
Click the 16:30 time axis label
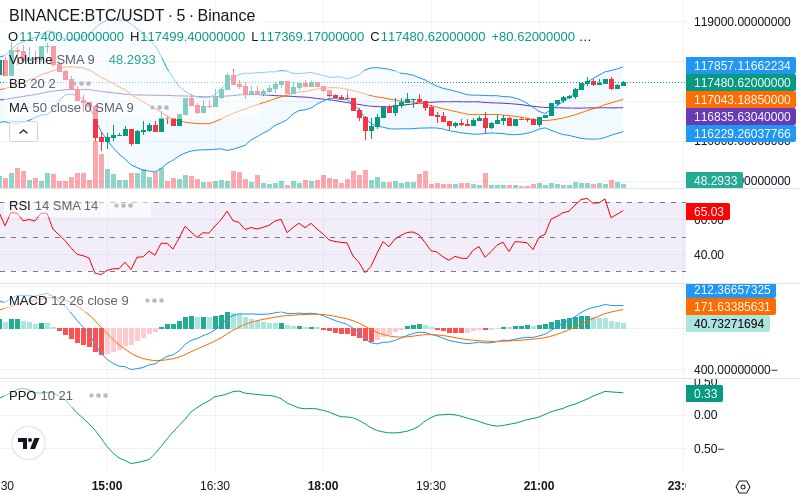(215, 486)
